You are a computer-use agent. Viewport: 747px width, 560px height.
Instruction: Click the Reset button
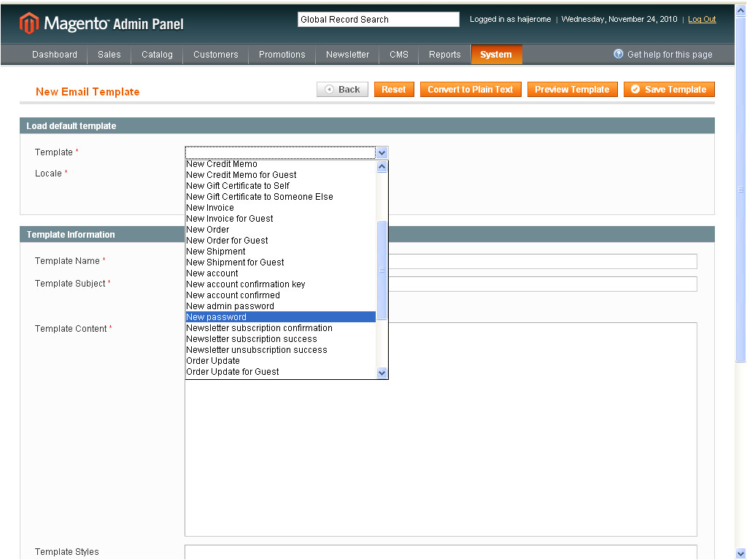[393, 90]
